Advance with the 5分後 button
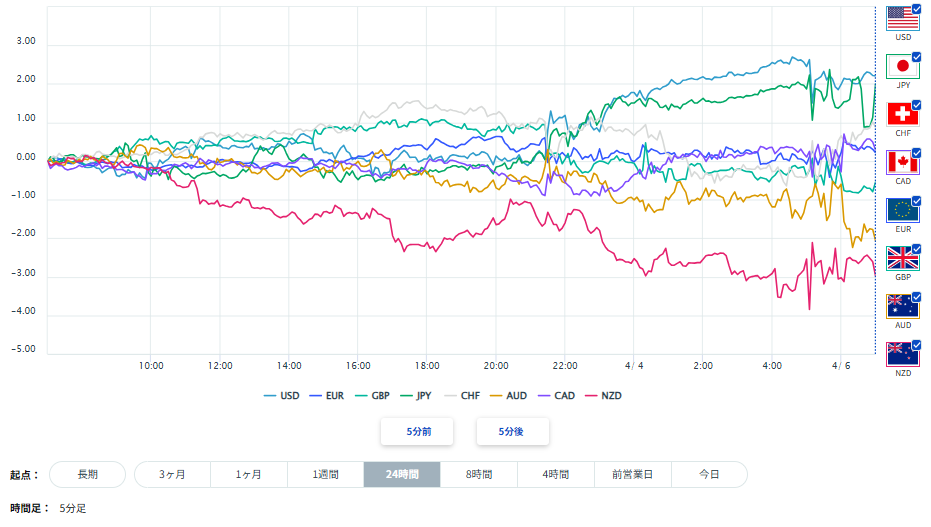931x527 pixels. [x=512, y=431]
